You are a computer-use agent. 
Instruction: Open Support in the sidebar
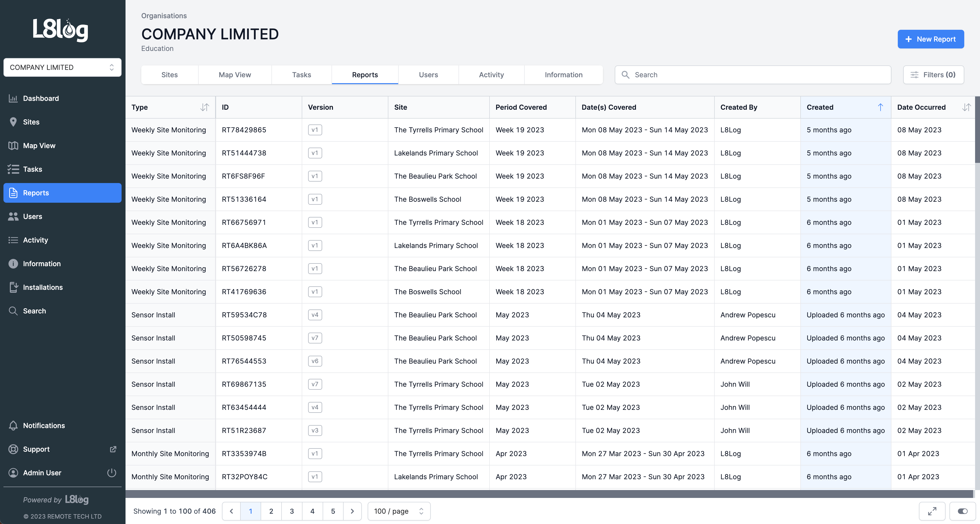point(63,449)
